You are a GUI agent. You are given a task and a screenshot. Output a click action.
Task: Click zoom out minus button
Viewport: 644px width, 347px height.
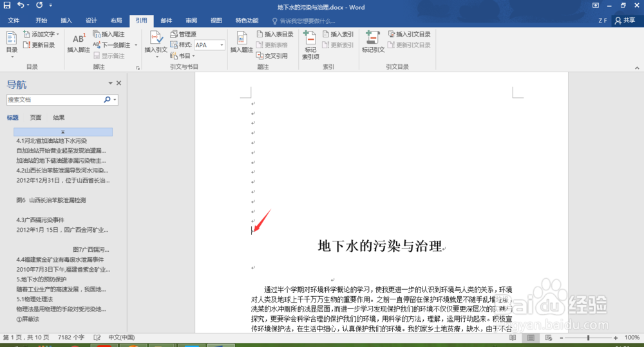pos(561,338)
